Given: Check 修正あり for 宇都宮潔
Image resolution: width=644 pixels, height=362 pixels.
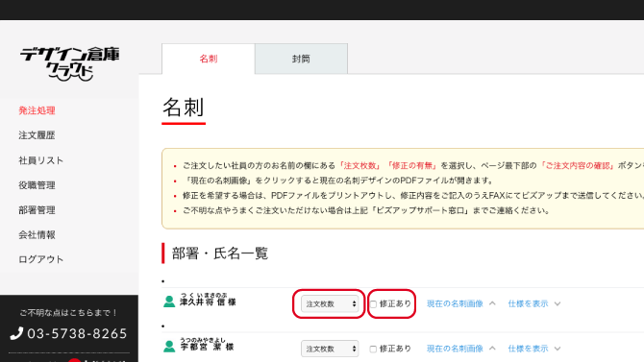Looking at the screenshot, I should point(373,349).
